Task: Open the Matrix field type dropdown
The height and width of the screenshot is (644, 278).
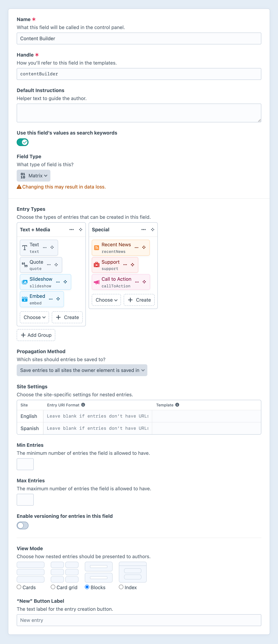Action: point(33,175)
